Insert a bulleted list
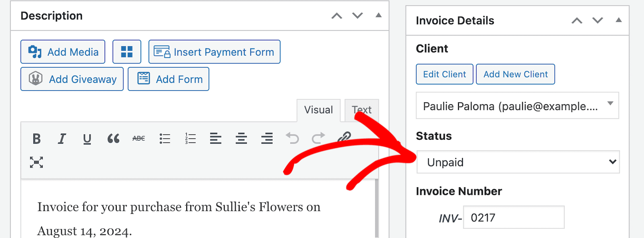 [x=165, y=139]
